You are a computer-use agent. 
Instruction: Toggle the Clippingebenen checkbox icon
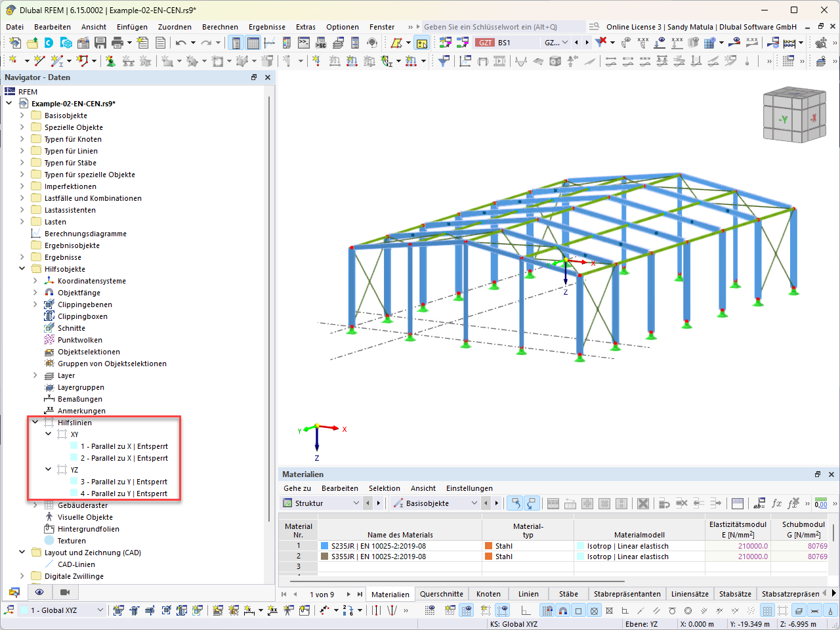[49, 304]
